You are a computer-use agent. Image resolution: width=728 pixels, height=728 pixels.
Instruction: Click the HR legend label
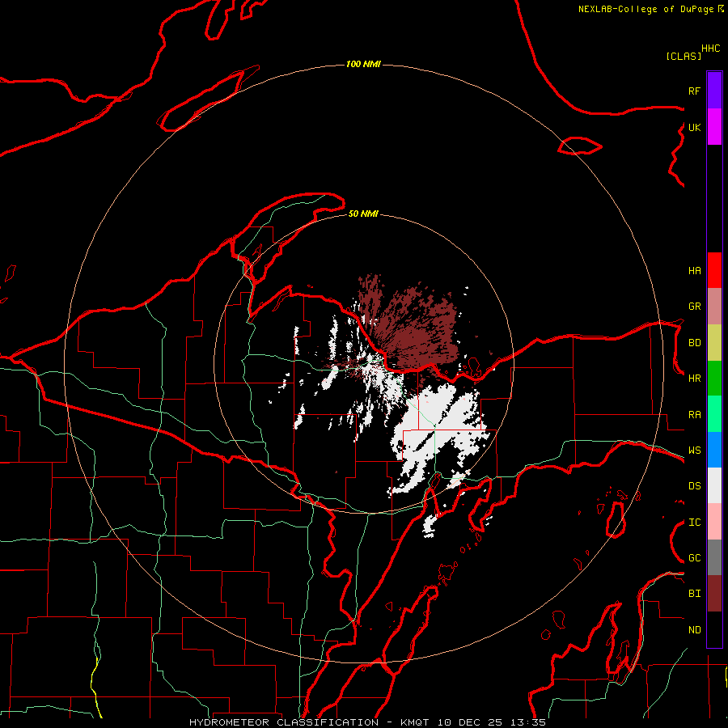tap(694, 379)
